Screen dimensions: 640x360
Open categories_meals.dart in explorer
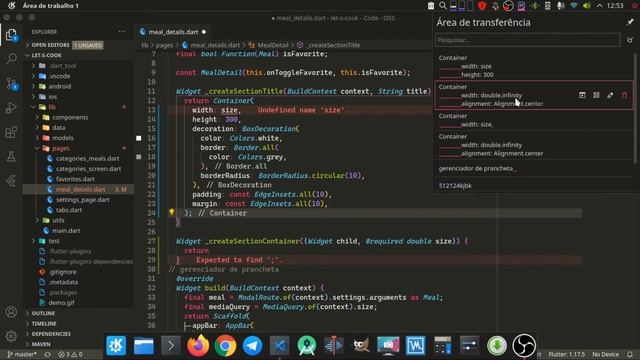click(87, 158)
